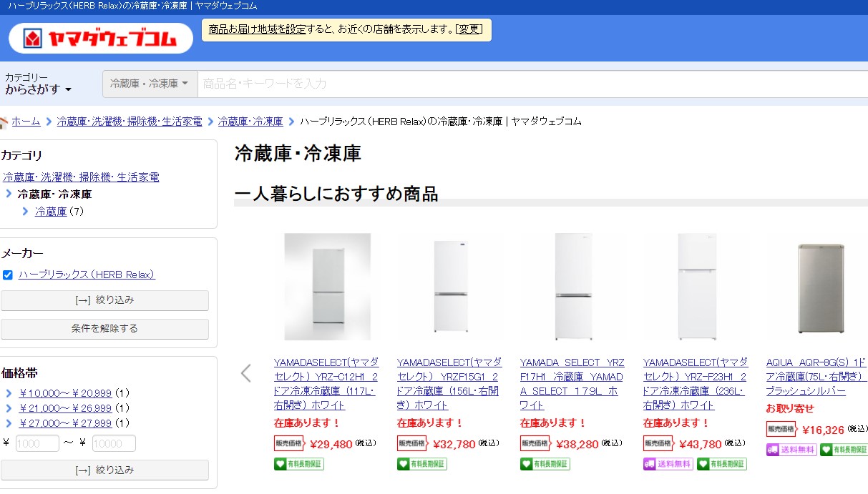
Task: Click the お取り寄せ availability text
Action: click(789, 409)
